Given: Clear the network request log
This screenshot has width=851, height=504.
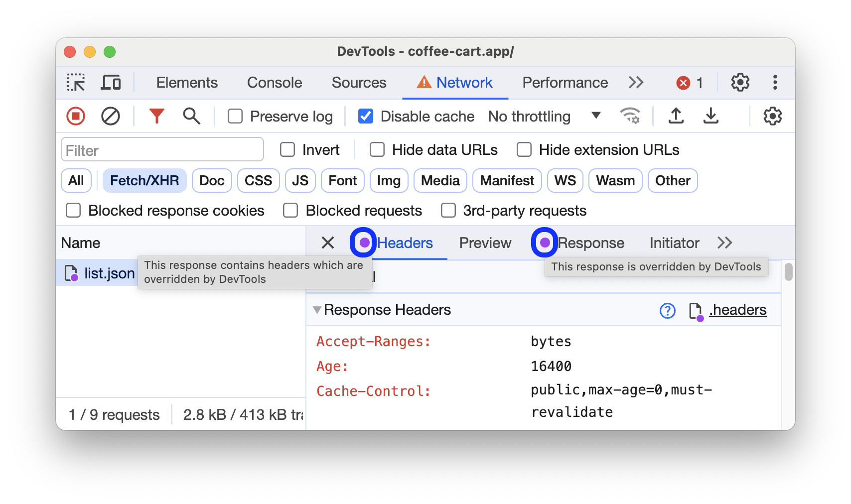Looking at the screenshot, I should pos(111,116).
